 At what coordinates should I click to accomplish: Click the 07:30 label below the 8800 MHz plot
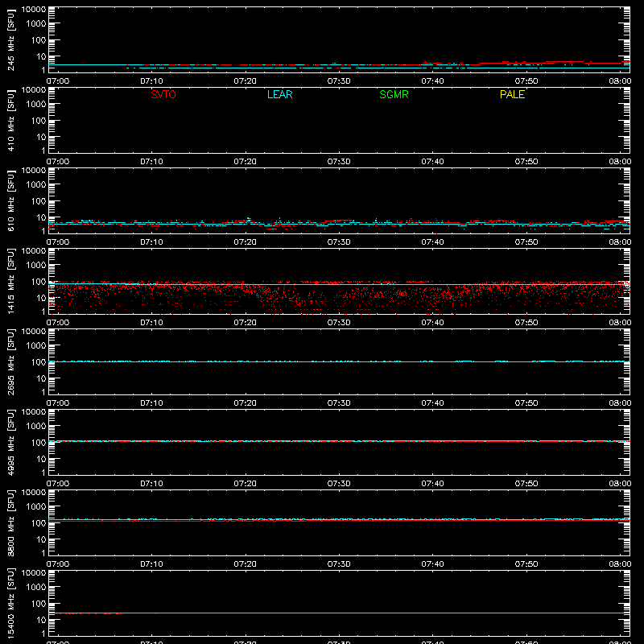coord(339,564)
